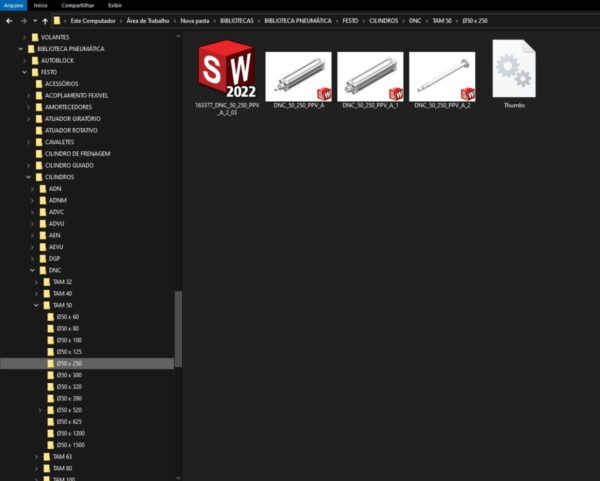Viewport: 600px width, 481px height.
Task: Expand the AUTOBLOCK tree folder
Action: pos(24,60)
